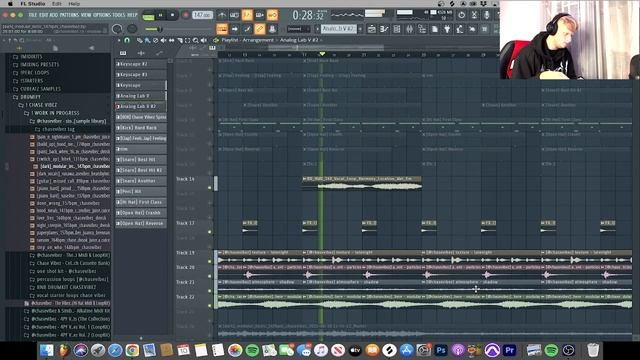Select the Analog Lab V pattern
Viewport: 640px width, 360px height.
click(141, 96)
